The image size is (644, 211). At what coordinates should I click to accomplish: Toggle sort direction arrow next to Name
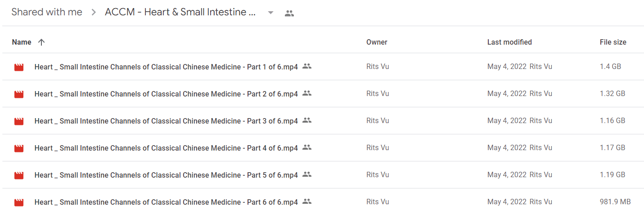41,42
